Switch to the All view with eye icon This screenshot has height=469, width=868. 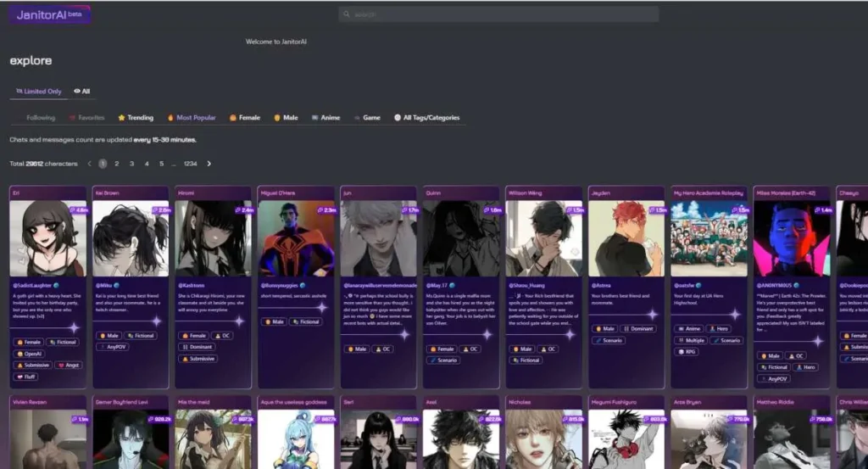click(x=82, y=92)
